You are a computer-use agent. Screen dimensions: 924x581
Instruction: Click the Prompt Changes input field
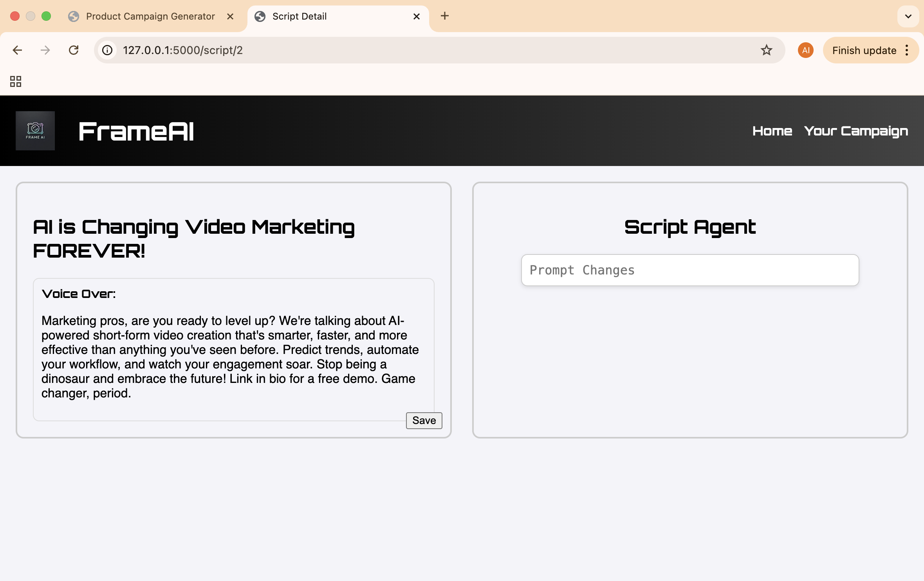(690, 270)
